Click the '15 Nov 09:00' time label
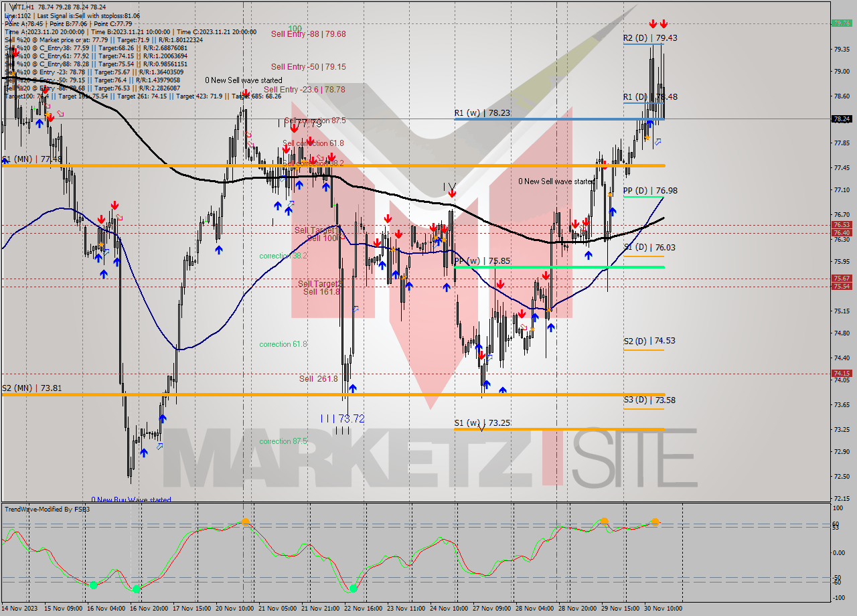Screen dimensions: 857x616 coord(64,609)
